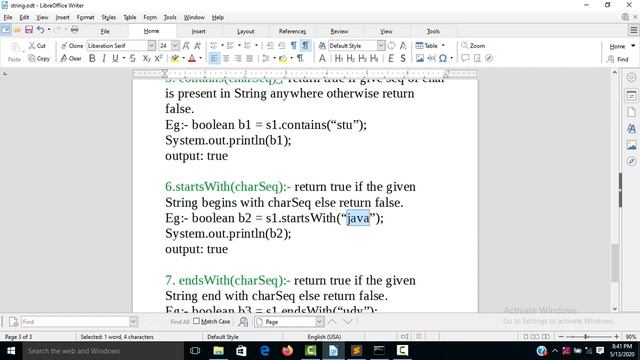Apply Heading 2 style icon
The height and width of the screenshot is (360, 640).
351,58
